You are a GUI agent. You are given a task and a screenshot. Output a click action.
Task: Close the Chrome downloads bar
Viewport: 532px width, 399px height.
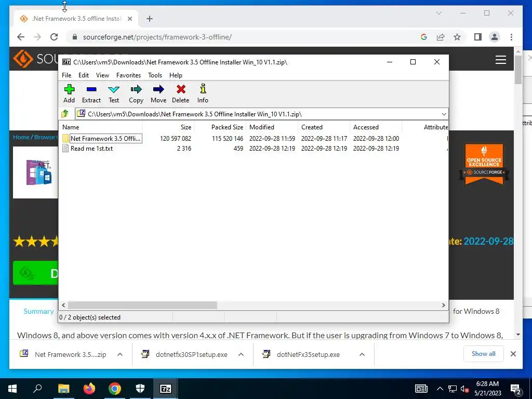click(x=513, y=354)
